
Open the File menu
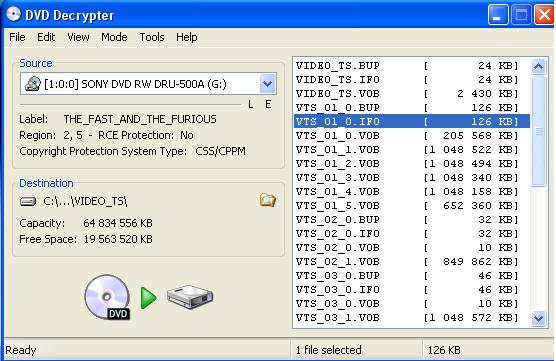pos(17,37)
